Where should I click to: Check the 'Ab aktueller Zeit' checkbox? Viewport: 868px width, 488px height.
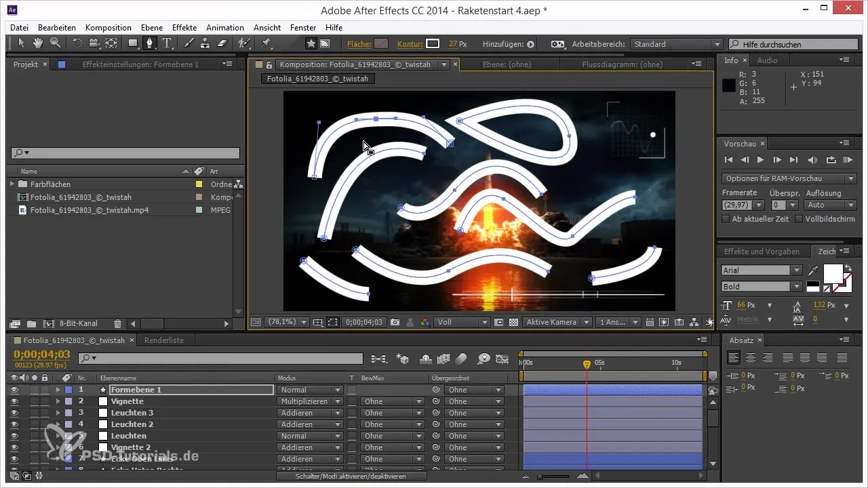tap(726, 219)
